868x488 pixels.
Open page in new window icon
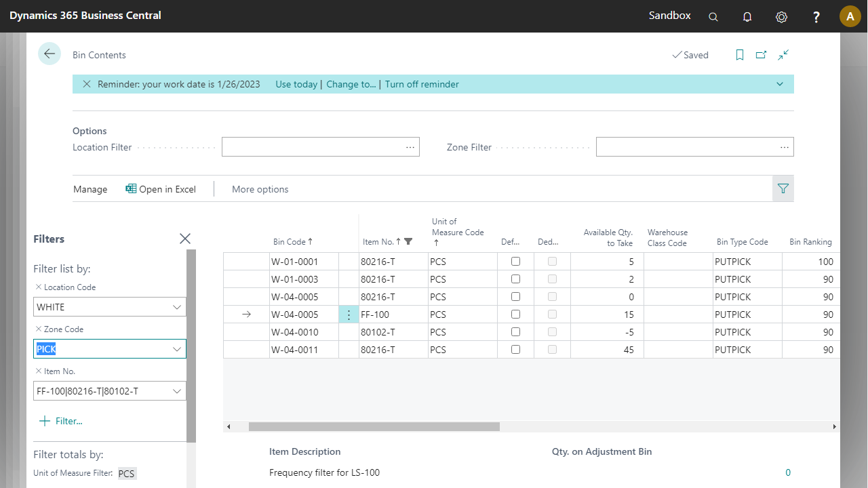762,55
